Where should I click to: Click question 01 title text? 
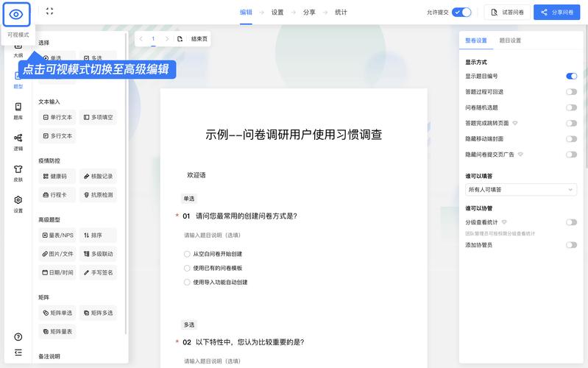coord(247,216)
